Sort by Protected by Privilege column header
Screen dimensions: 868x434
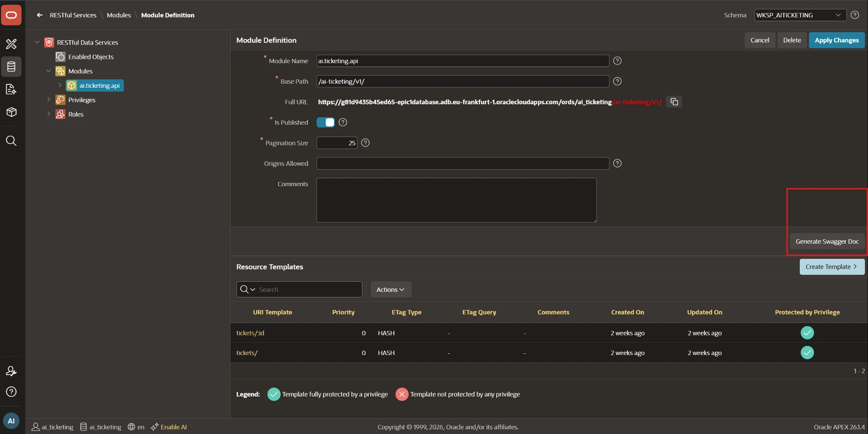click(x=807, y=312)
